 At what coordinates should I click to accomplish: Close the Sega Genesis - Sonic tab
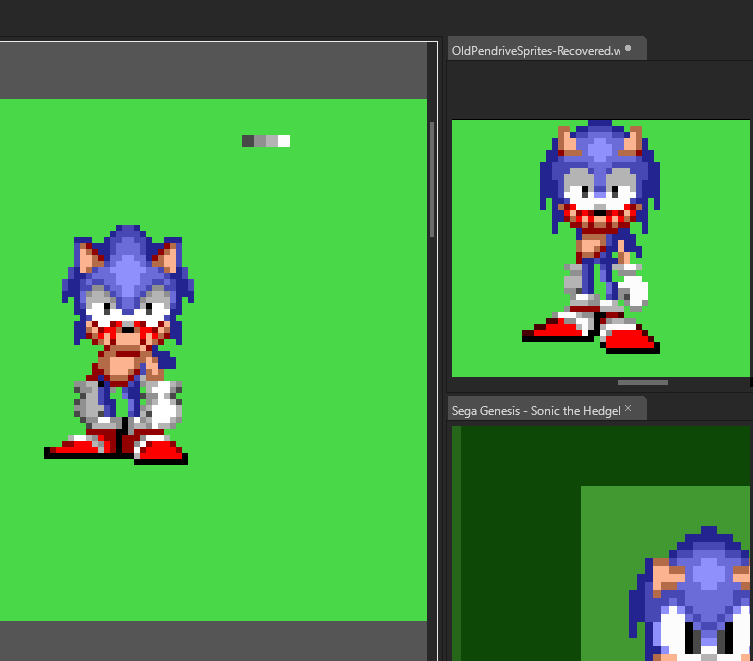(x=628, y=408)
